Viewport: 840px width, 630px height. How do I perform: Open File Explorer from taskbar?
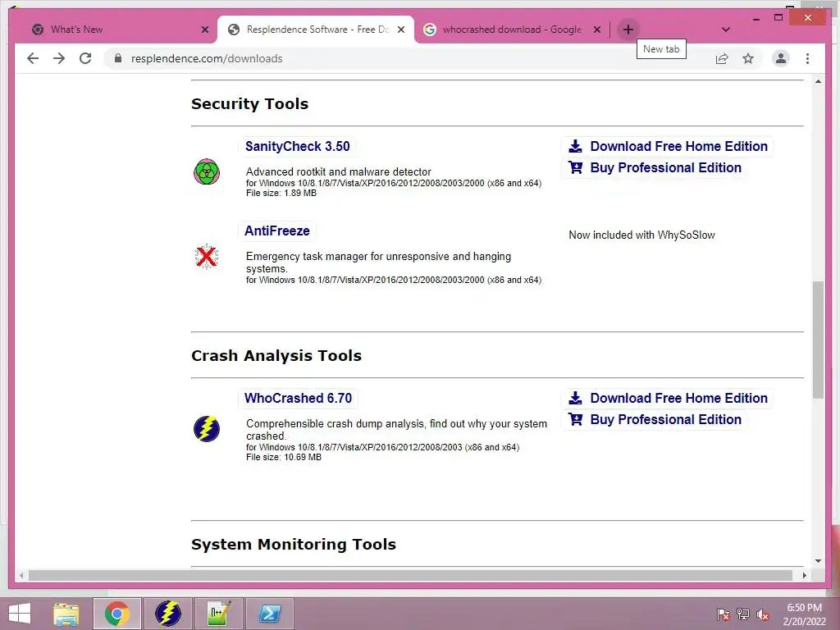tap(66, 614)
